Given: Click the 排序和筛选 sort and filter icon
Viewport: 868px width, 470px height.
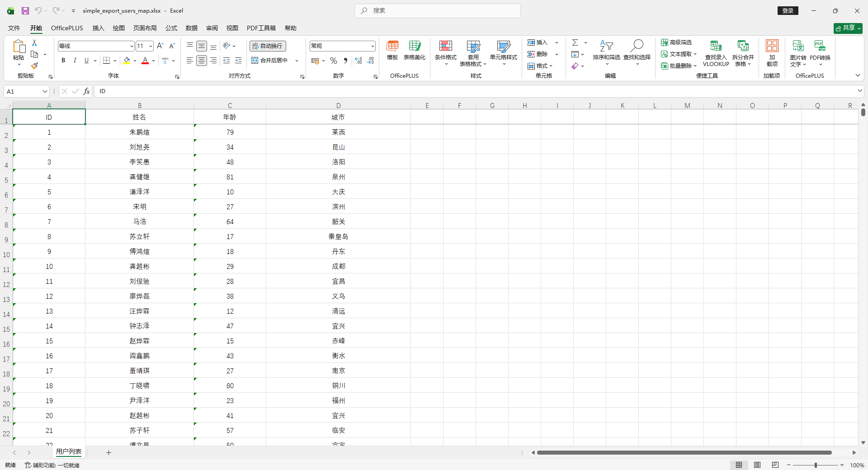Looking at the screenshot, I should 606,46.
